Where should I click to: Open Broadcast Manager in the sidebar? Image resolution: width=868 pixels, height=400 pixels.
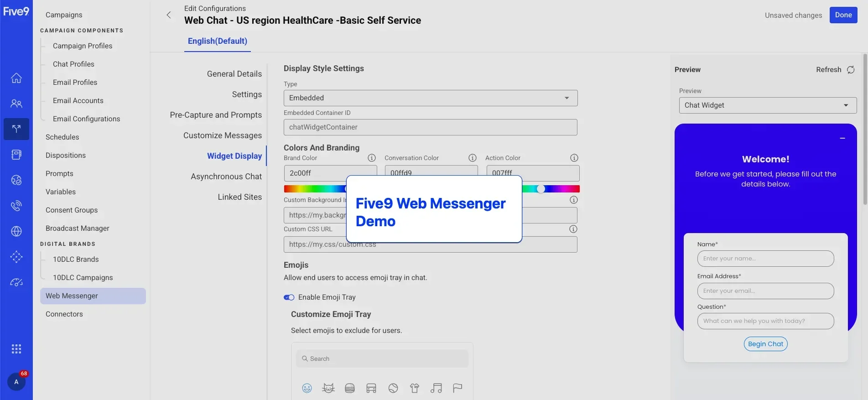78,229
